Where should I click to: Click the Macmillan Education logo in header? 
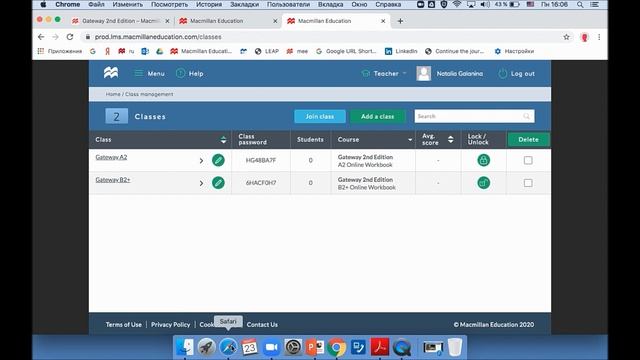click(111, 73)
